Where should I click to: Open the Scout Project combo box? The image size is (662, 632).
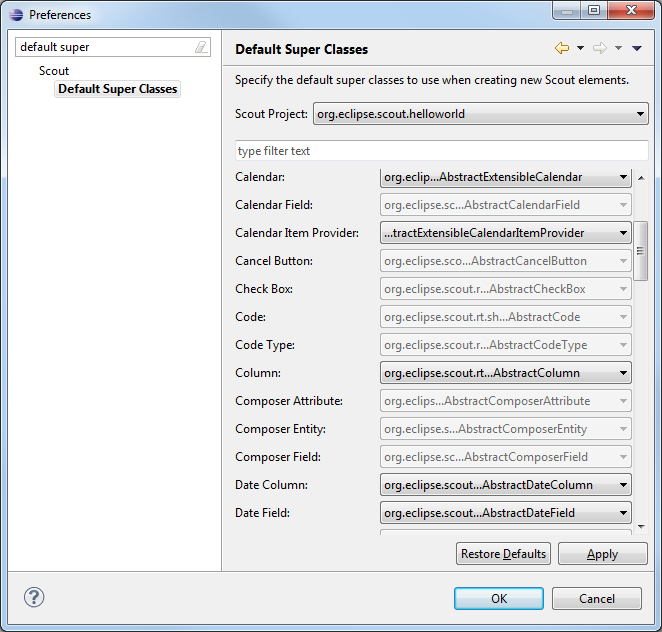coord(480,114)
